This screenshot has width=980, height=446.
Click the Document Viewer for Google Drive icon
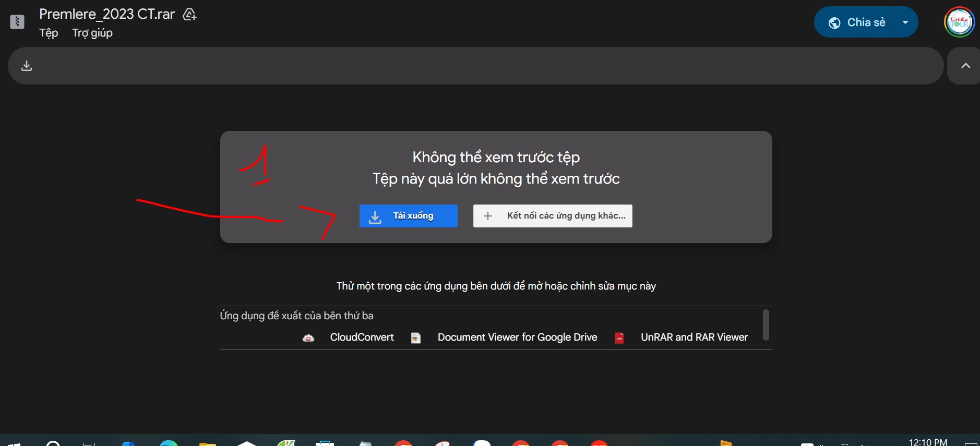click(416, 338)
